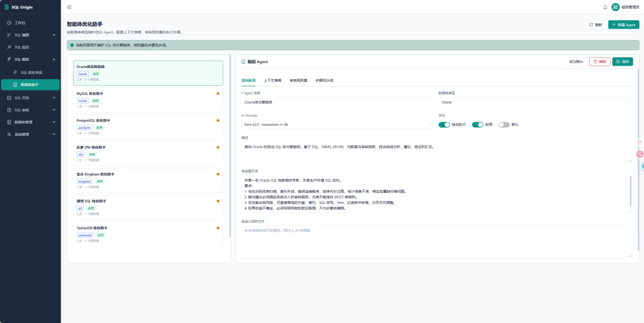Click the mysql tag label
Image resolution: width=644 pixels, height=323 pixels.
pos(82,101)
